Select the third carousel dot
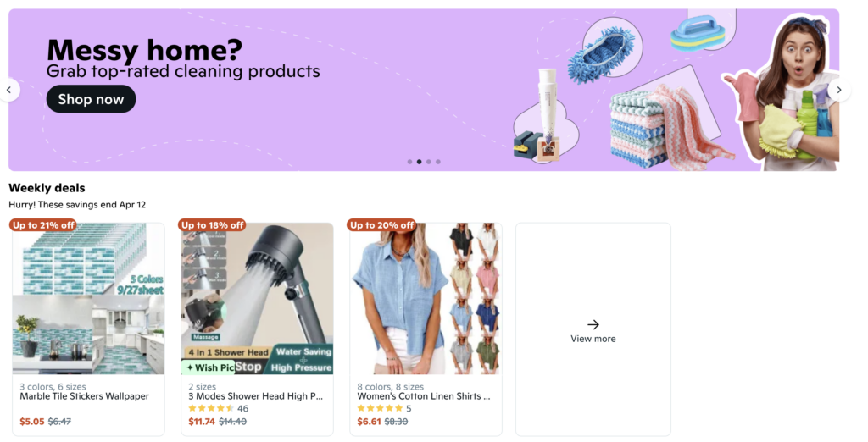 click(x=428, y=162)
